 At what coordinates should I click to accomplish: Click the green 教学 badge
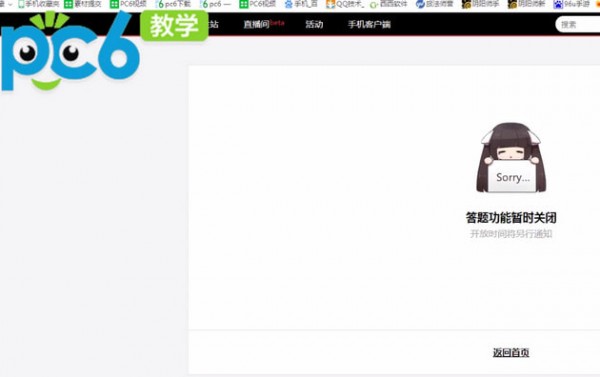point(174,26)
